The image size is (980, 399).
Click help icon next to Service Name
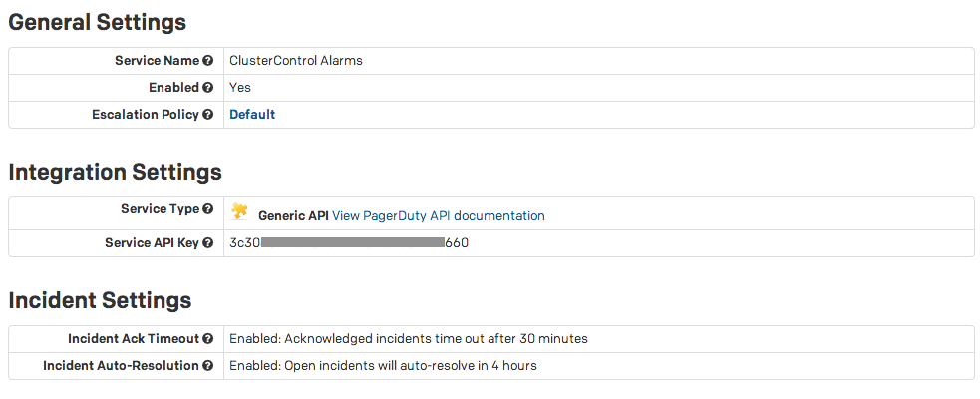[x=207, y=61]
